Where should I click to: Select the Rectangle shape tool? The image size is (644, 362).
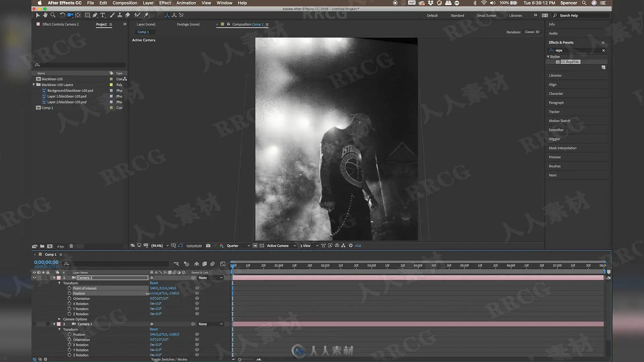coord(87,15)
